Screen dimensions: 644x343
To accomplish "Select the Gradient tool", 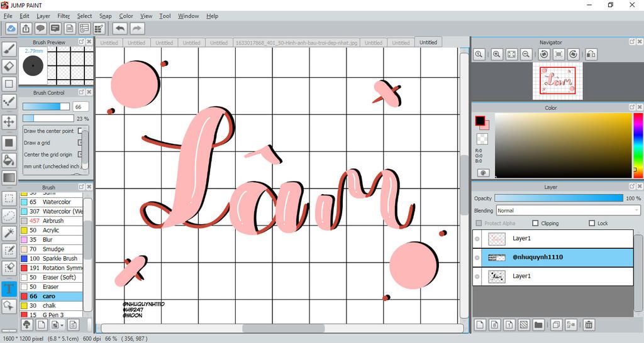I will point(9,178).
